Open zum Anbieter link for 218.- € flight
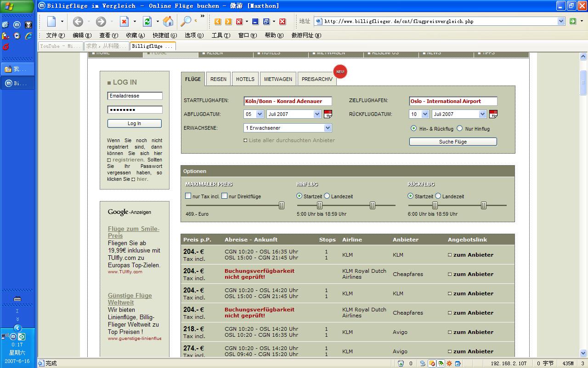 [473, 332]
